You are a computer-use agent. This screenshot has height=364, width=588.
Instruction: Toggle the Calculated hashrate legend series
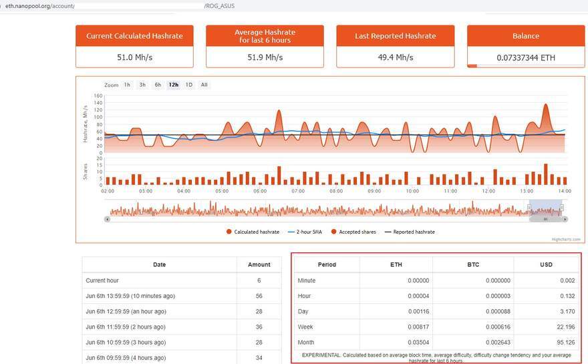253,232
